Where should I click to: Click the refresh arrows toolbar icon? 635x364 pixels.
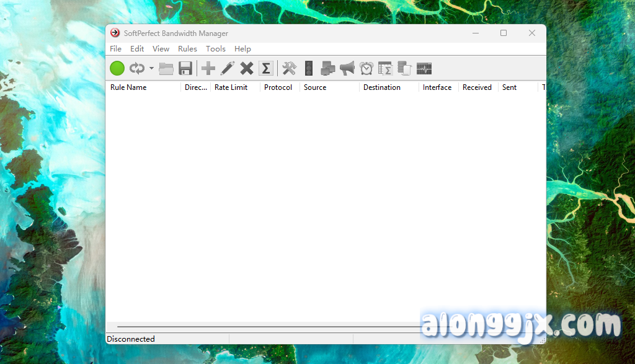(x=136, y=68)
